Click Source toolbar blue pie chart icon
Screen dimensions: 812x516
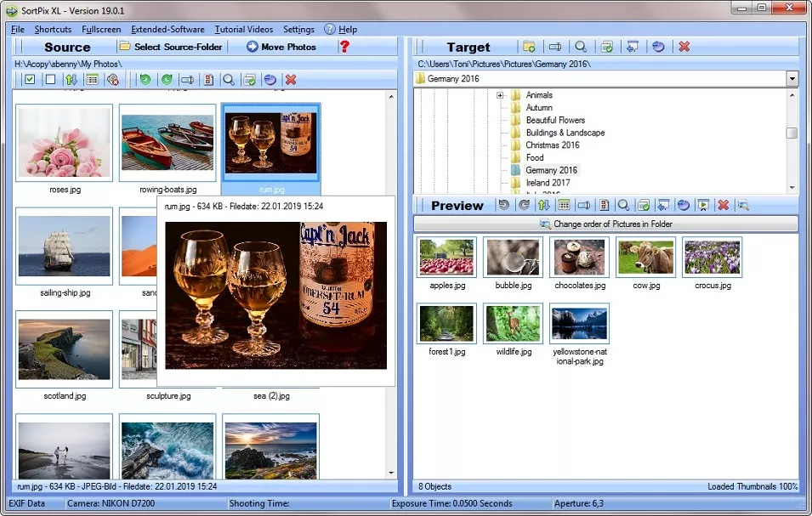click(x=270, y=80)
